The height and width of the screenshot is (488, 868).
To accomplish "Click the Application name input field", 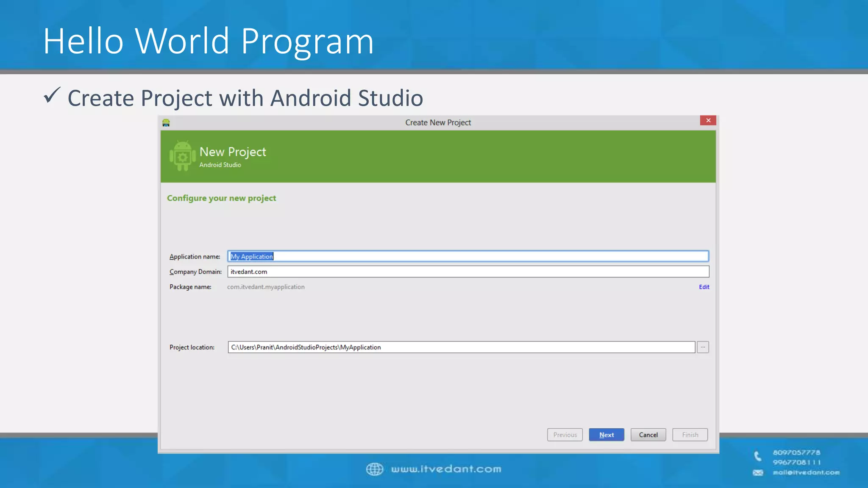I will pos(468,256).
